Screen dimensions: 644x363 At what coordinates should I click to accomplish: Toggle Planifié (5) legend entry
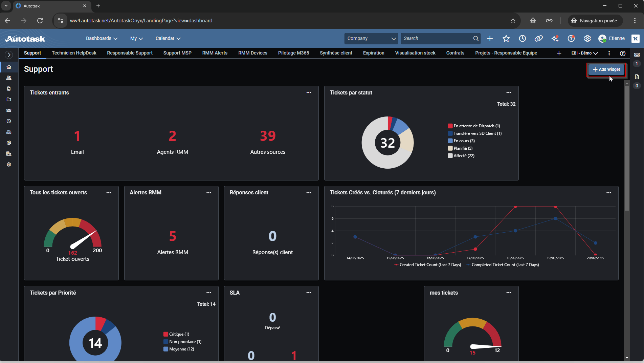(460, 148)
